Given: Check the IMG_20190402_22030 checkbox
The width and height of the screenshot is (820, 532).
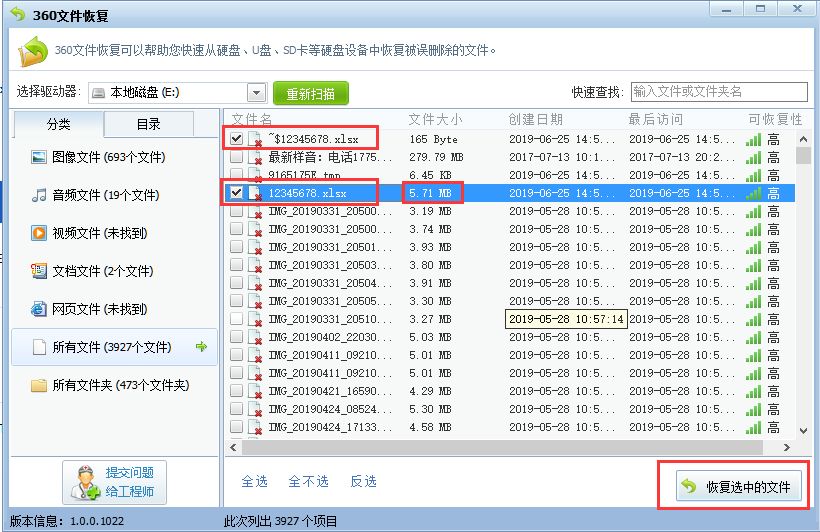Looking at the screenshot, I should [x=236, y=337].
